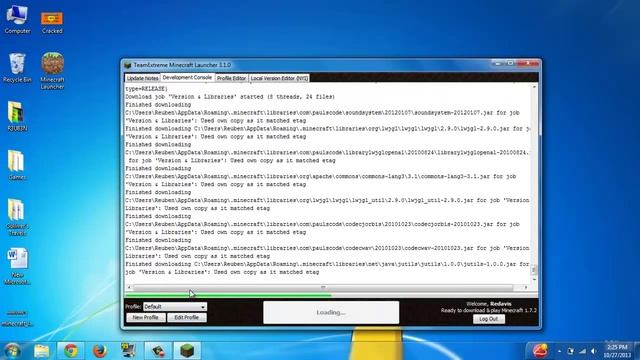Image resolution: width=640 pixels, height=360 pixels.
Task: Click the Loading... play button
Action: (331, 313)
